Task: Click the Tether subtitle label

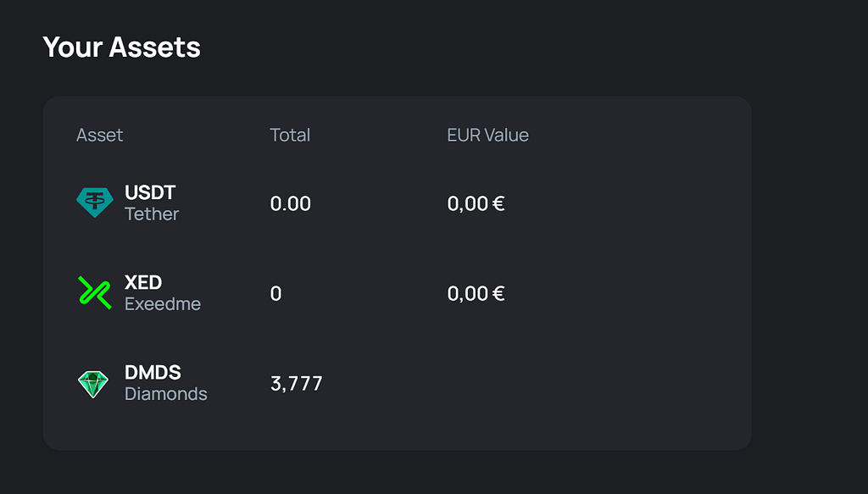Action: pos(152,214)
